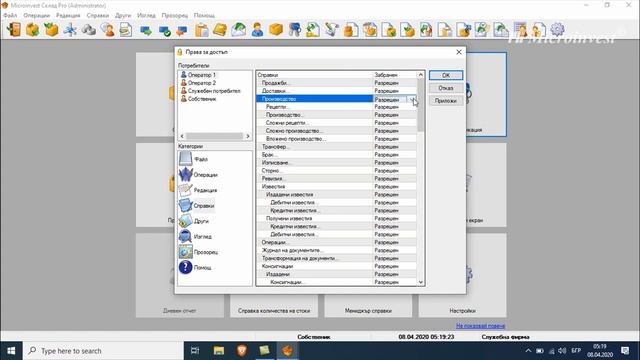
Task: Click the Type here to search box
Action: point(103,351)
